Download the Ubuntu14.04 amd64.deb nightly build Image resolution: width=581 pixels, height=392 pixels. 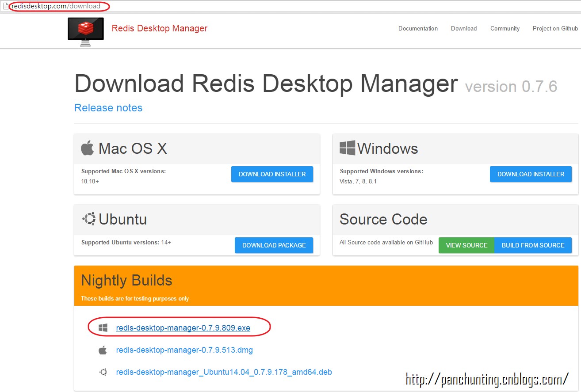pos(224,372)
